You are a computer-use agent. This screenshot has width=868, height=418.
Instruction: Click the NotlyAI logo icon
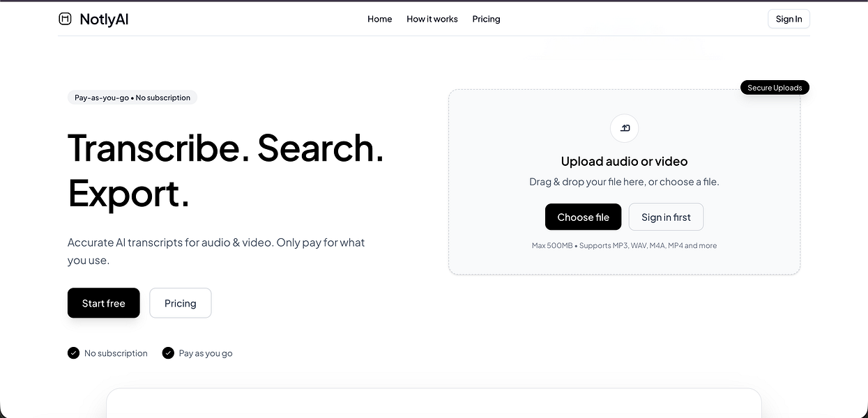point(65,19)
